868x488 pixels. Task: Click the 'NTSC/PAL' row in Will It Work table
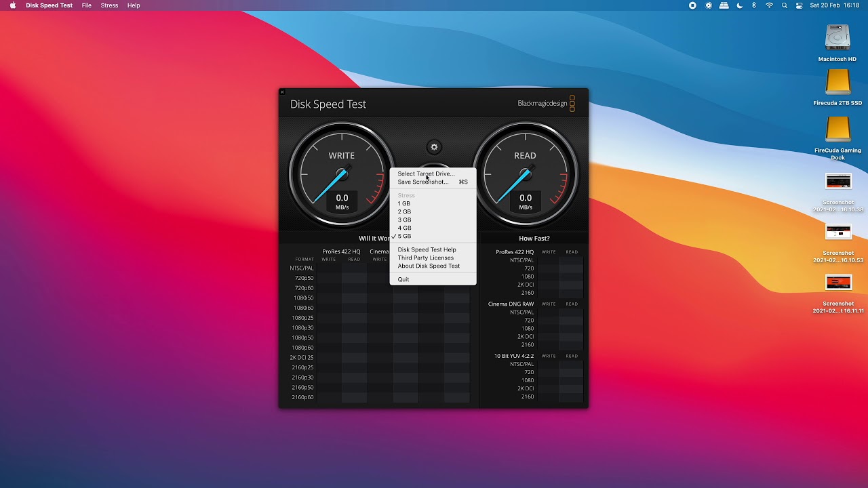302,268
